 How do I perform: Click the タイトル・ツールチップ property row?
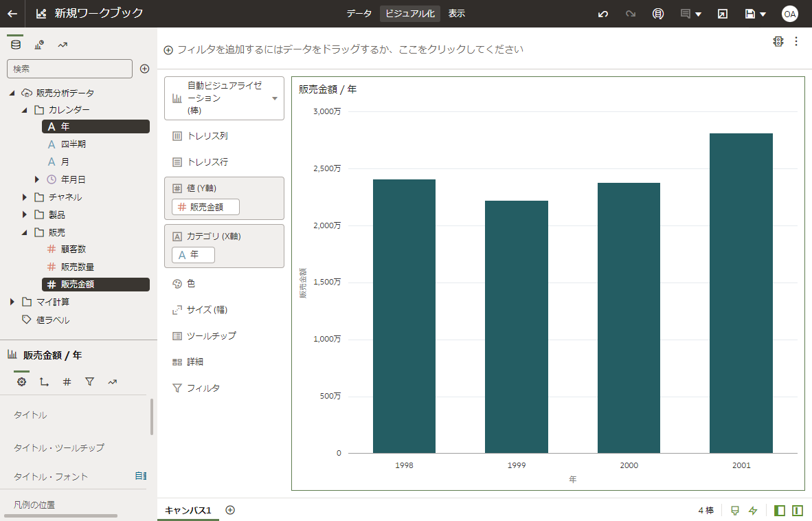pos(75,447)
